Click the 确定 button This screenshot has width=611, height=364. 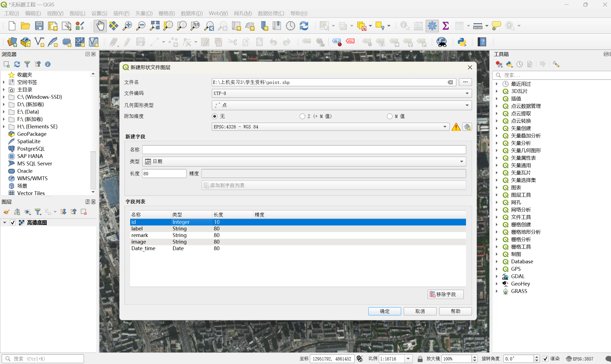click(x=384, y=311)
